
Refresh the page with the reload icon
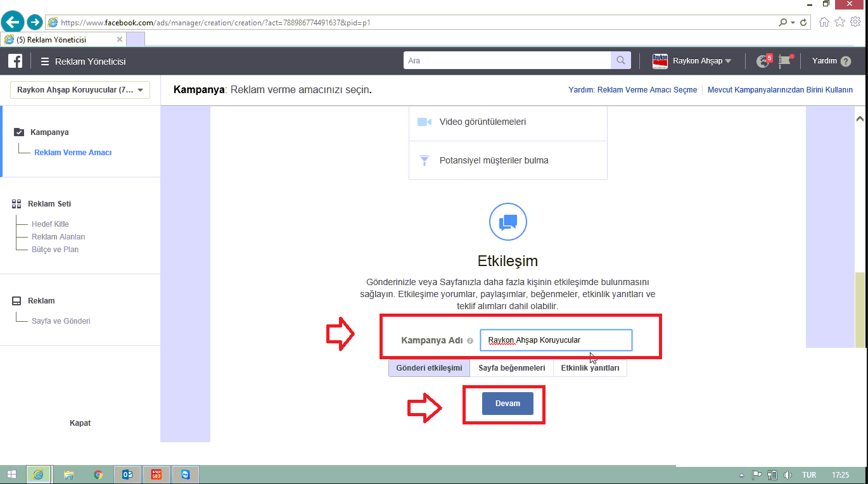[804, 22]
